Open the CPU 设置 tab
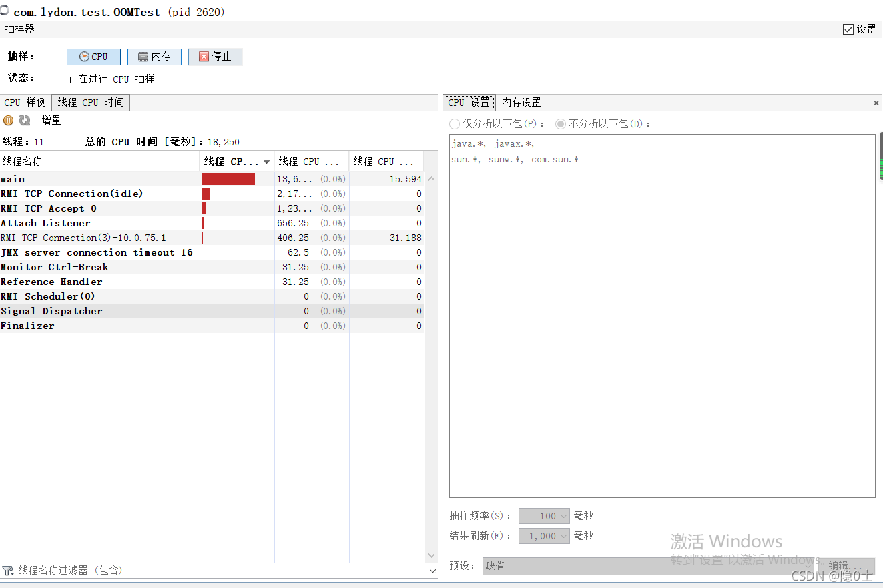Image resolution: width=883 pixels, height=588 pixels. pos(469,103)
